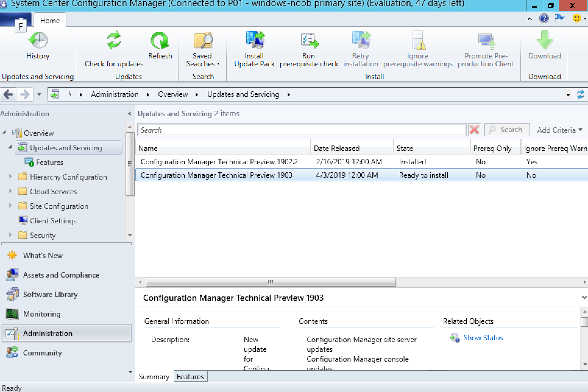588x392 pixels.
Task: Click Overview in the breadcrumb path
Action: coord(173,94)
